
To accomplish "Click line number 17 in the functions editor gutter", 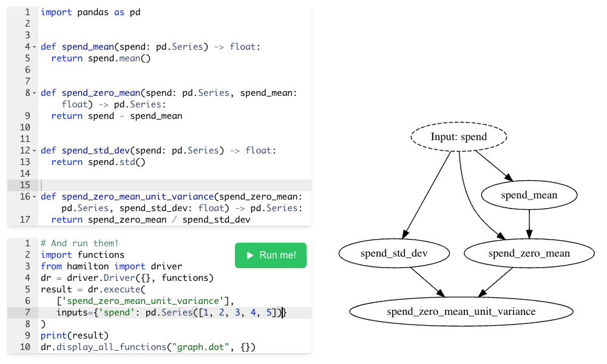I will pos(24,220).
